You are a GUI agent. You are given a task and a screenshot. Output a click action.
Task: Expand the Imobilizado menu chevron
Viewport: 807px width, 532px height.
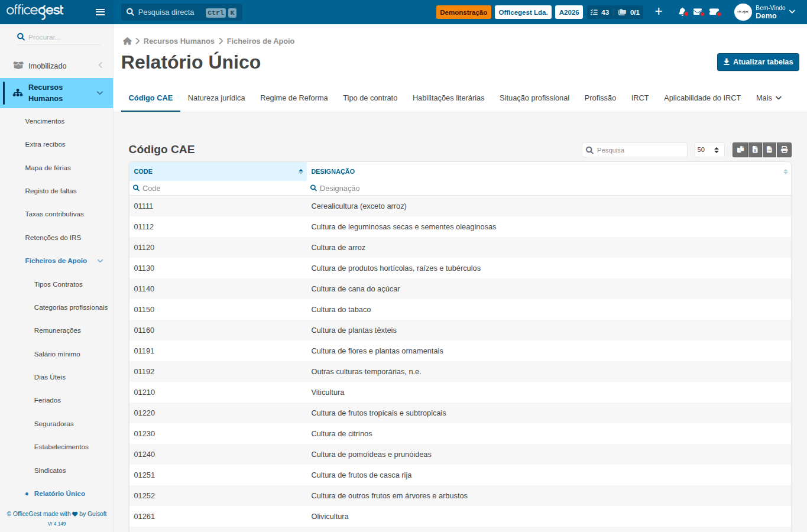[x=101, y=65]
